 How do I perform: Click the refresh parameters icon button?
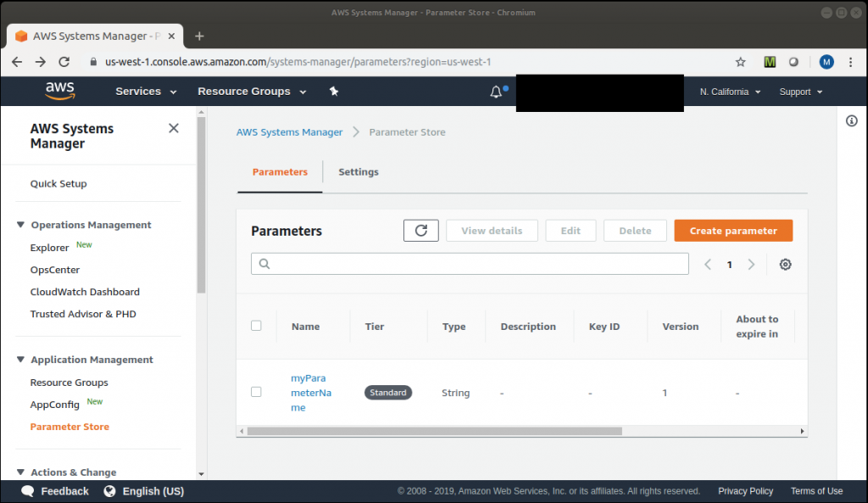pyautogui.click(x=420, y=231)
